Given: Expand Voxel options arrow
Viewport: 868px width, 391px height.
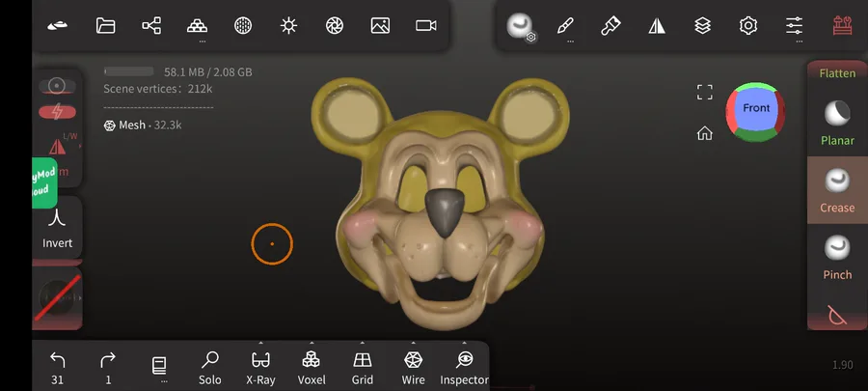Looking at the screenshot, I should (312, 343).
